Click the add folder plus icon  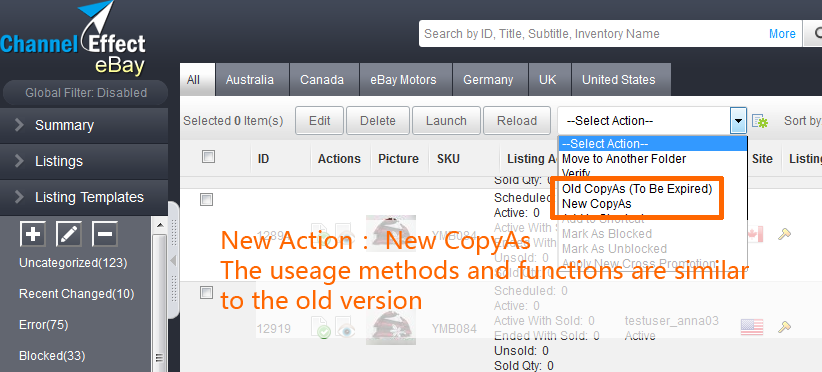[33, 234]
